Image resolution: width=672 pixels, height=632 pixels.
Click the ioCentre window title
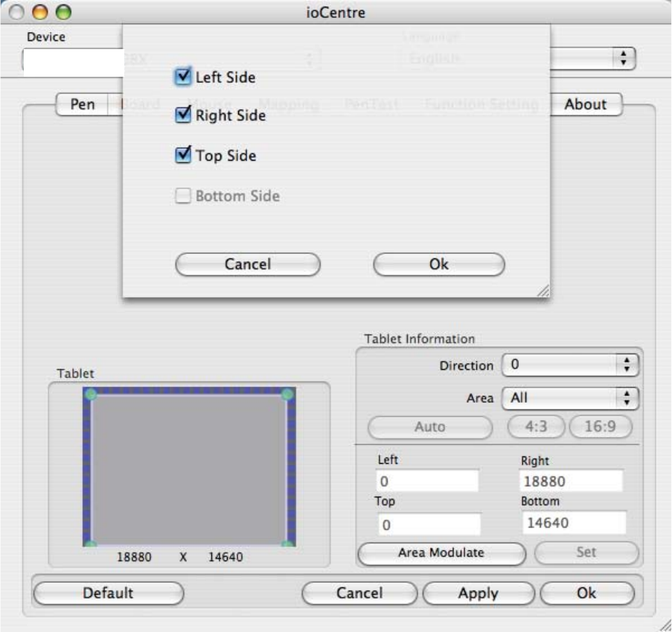(x=336, y=13)
